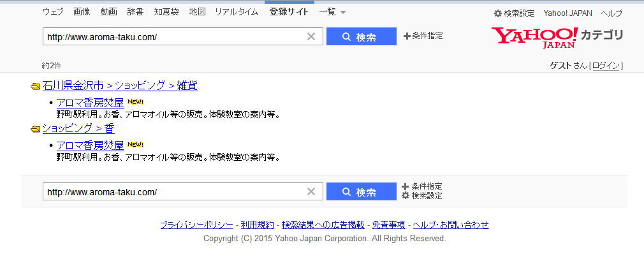The image size is (644, 268).
Task: Click NEW! badge on result under 香
Action: coord(136,145)
